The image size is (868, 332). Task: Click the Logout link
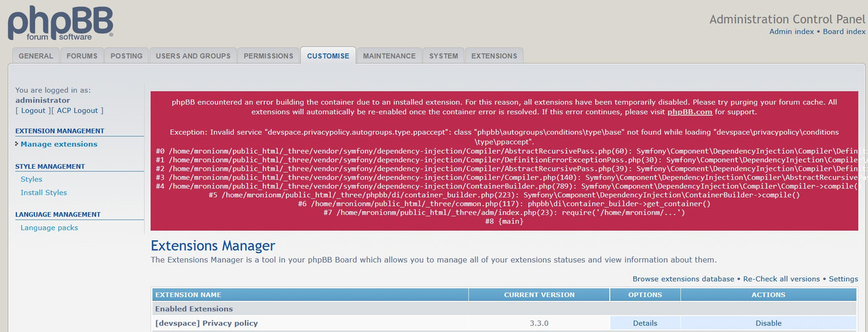[33, 110]
